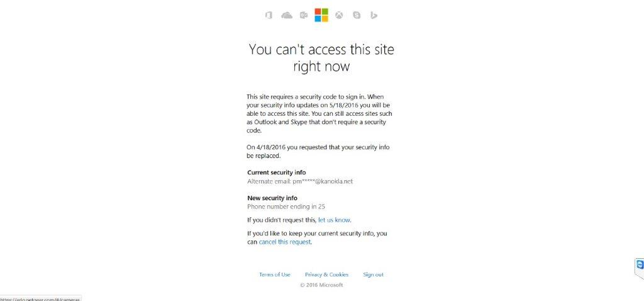Click the New security info label
The width and height of the screenshot is (644, 301).
coord(272,198)
